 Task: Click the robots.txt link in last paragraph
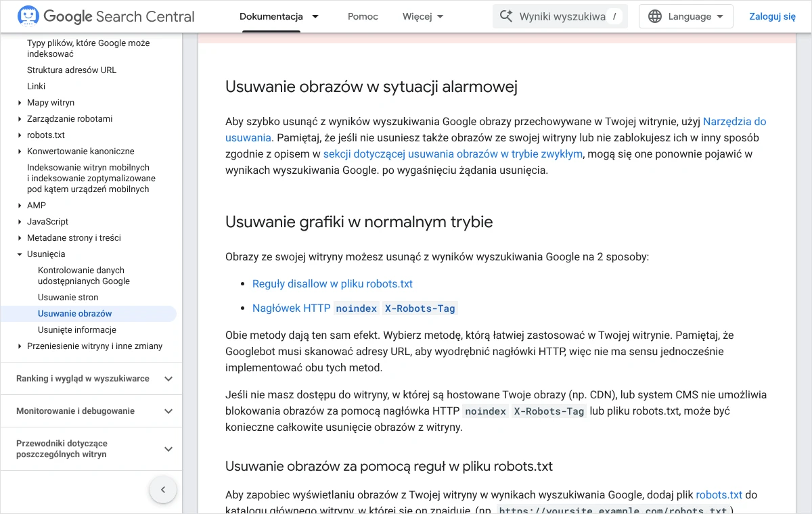click(719, 495)
